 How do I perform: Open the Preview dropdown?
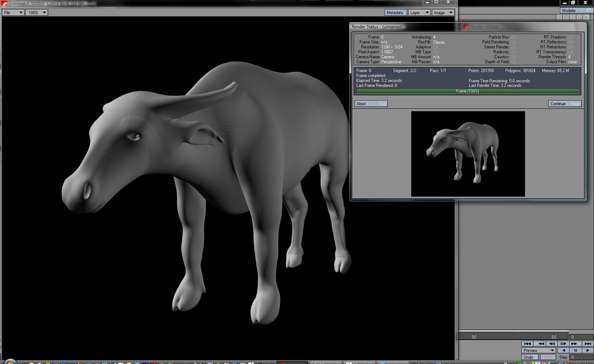click(x=539, y=350)
